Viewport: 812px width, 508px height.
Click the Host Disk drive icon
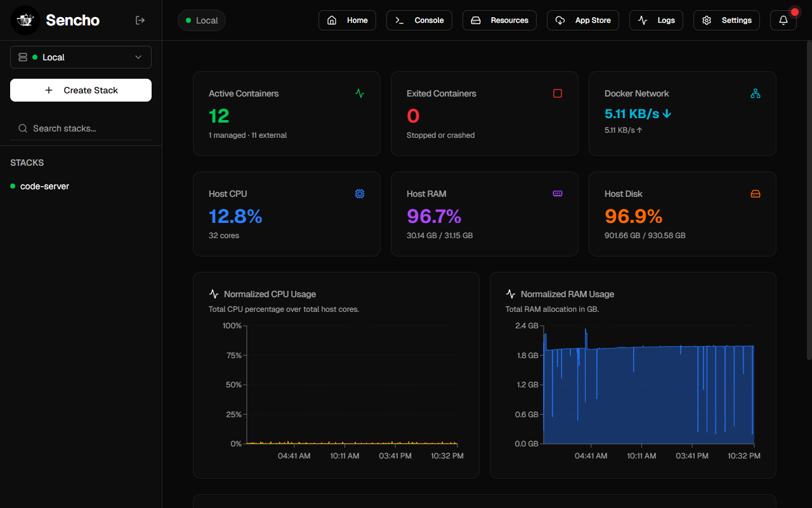(756, 194)
